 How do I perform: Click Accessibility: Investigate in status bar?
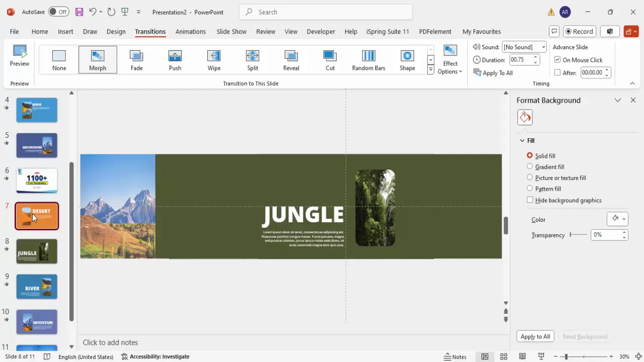(155, 356)
